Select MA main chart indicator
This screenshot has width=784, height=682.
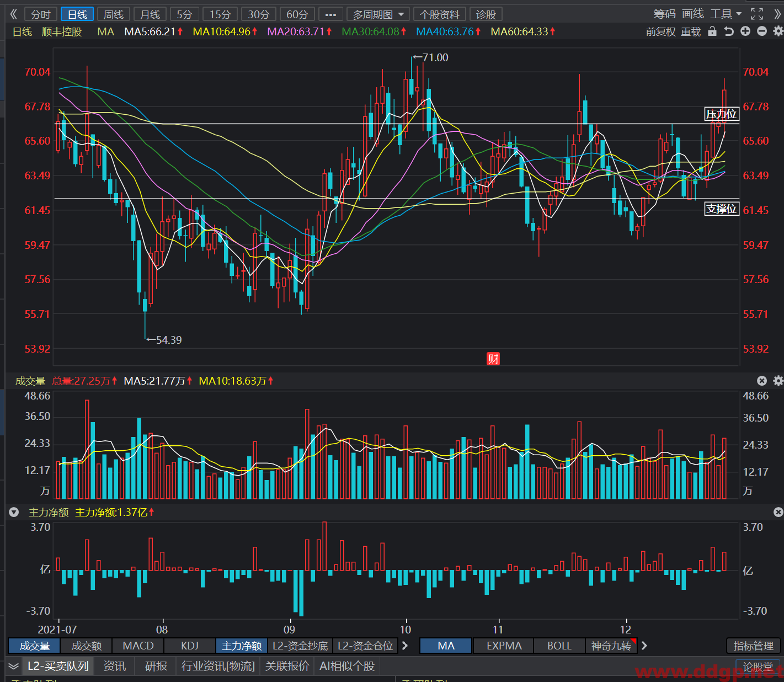[446, 646]
